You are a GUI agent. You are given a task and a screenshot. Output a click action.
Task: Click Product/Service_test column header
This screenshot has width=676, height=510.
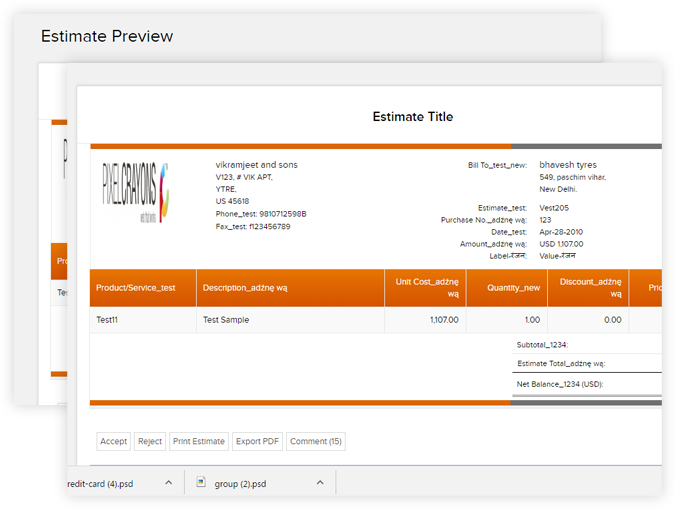coord(143,288)
